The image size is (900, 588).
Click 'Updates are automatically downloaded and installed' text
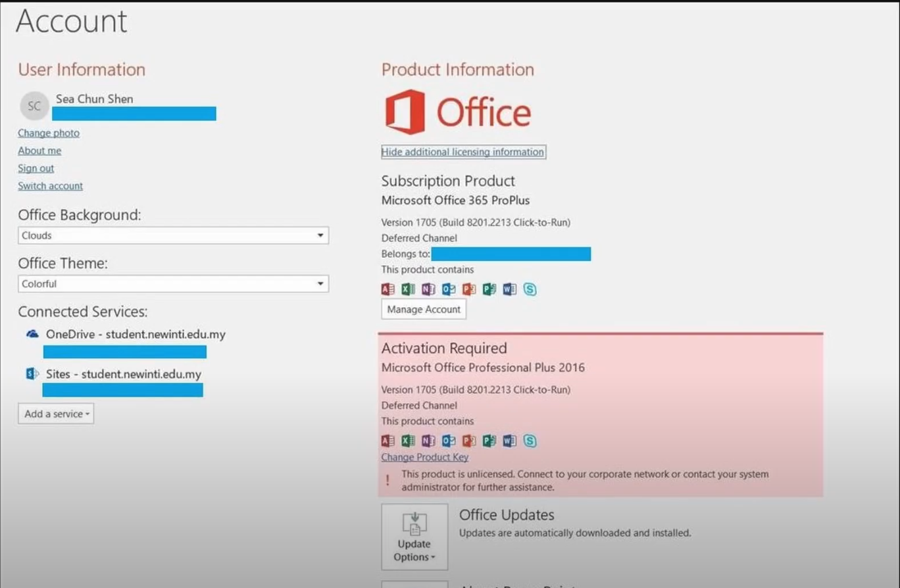click(575, 533)
